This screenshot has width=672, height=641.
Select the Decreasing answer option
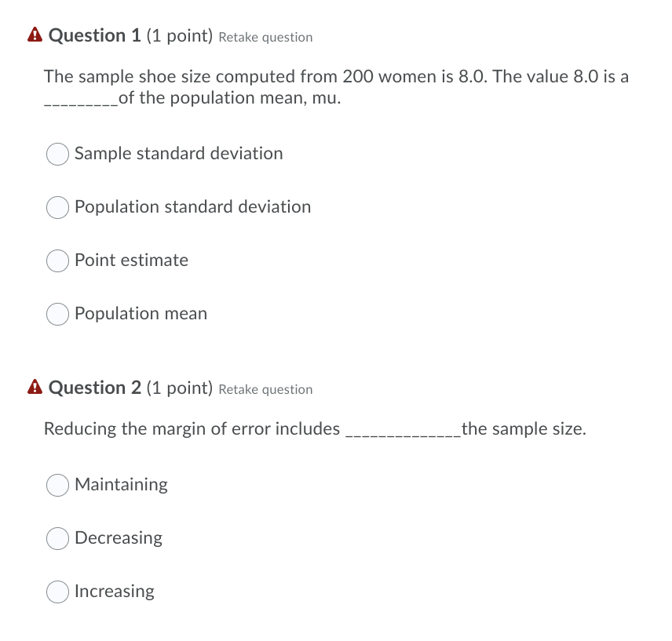pos(57,538)
